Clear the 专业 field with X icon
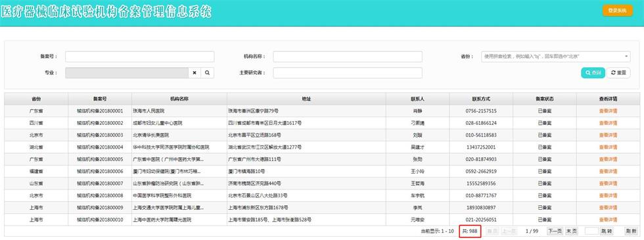This screenshot has height=240, width=644. [x=195, y=73]
